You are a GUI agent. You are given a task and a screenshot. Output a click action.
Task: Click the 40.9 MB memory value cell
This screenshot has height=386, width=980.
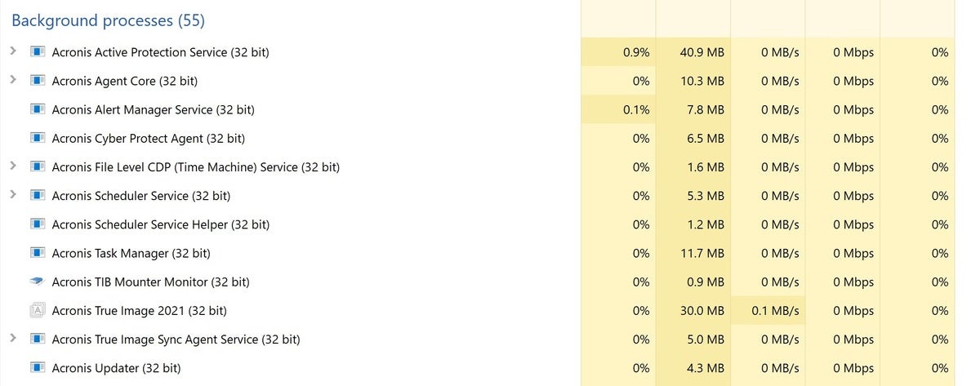point(693,52)
